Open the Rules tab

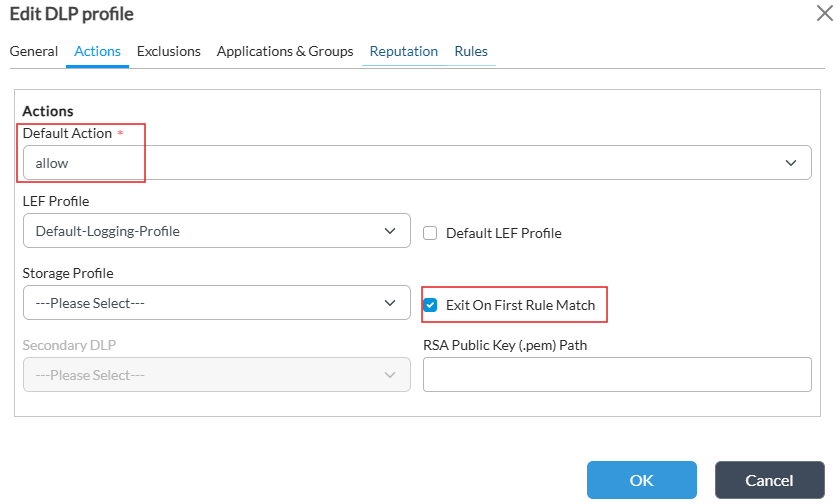click(471, 51)
